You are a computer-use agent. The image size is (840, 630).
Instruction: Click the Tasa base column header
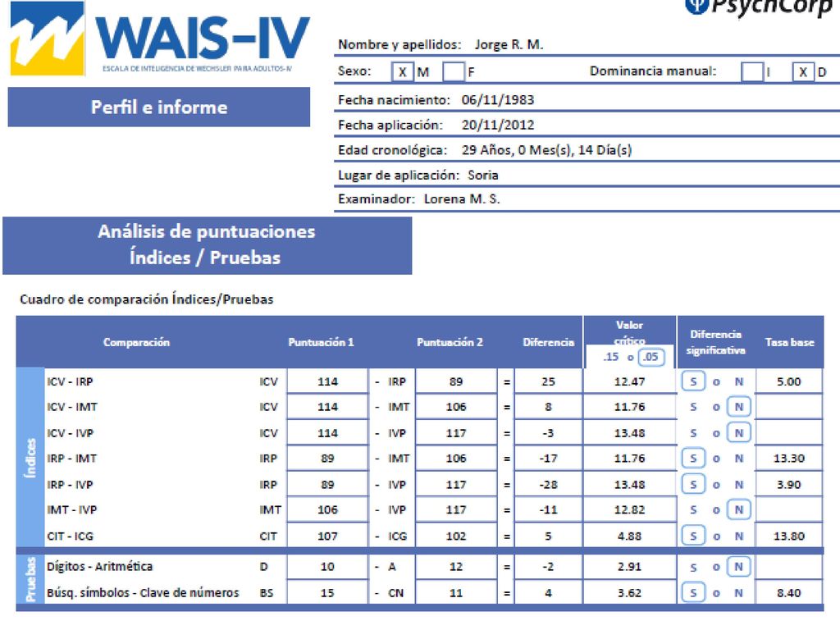pyautogui.click(x=790, y=342)
